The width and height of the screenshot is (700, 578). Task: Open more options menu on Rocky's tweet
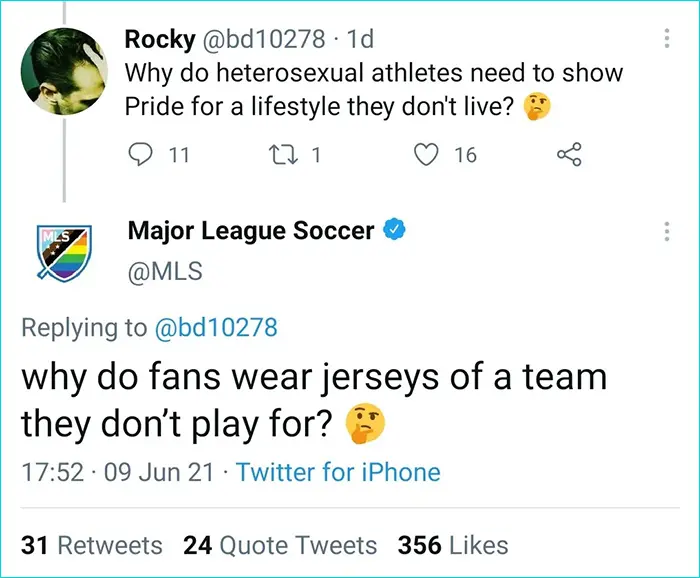click(666, 38)
